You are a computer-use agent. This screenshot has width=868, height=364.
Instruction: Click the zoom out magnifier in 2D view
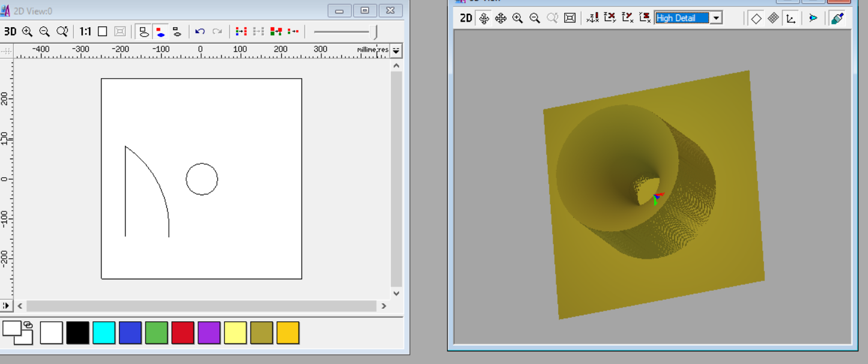44,32
